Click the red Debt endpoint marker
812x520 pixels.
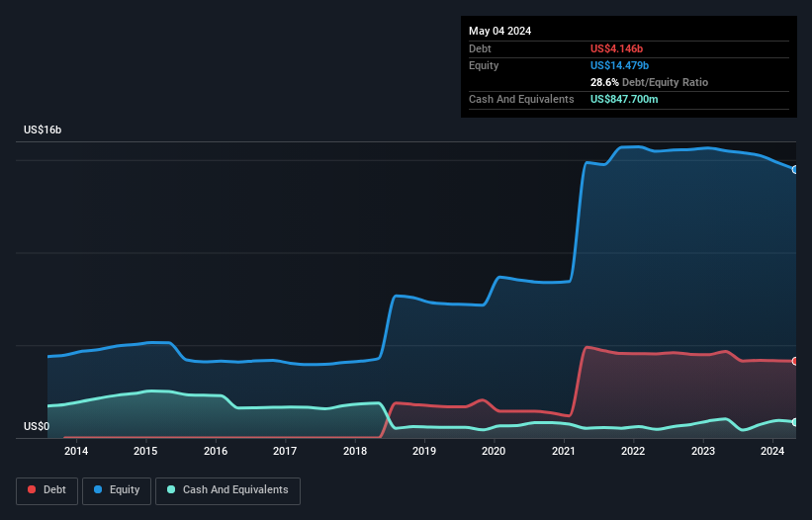coord(795,361)
